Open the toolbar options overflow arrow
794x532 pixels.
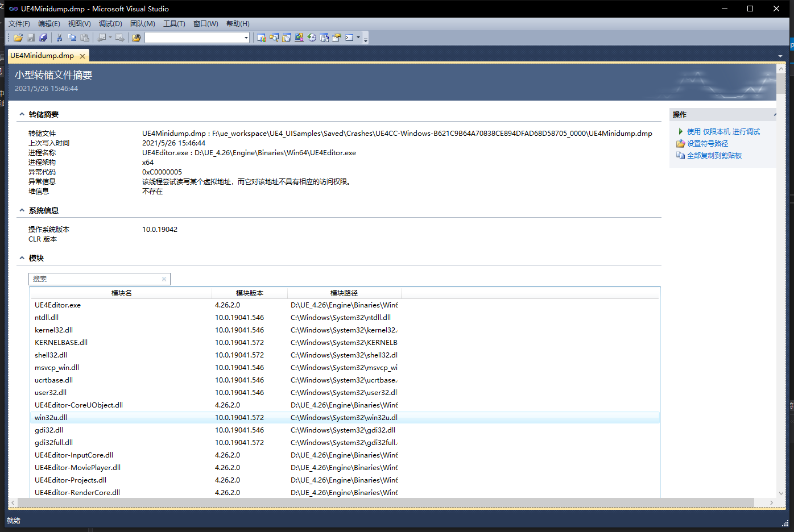coord(366,38)
